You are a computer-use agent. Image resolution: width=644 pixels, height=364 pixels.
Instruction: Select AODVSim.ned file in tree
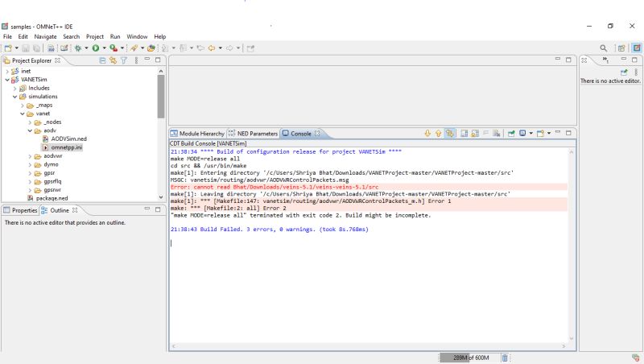coord(64,139)
